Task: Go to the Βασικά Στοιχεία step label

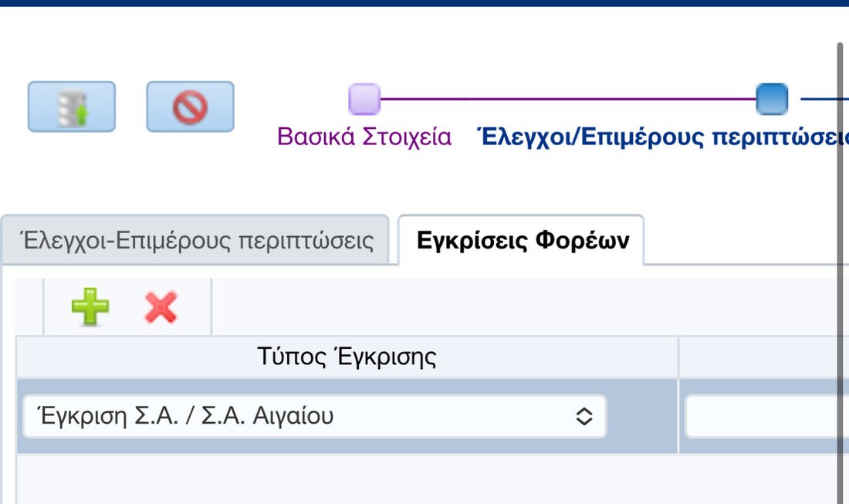Action: click(x=364, y=137)
